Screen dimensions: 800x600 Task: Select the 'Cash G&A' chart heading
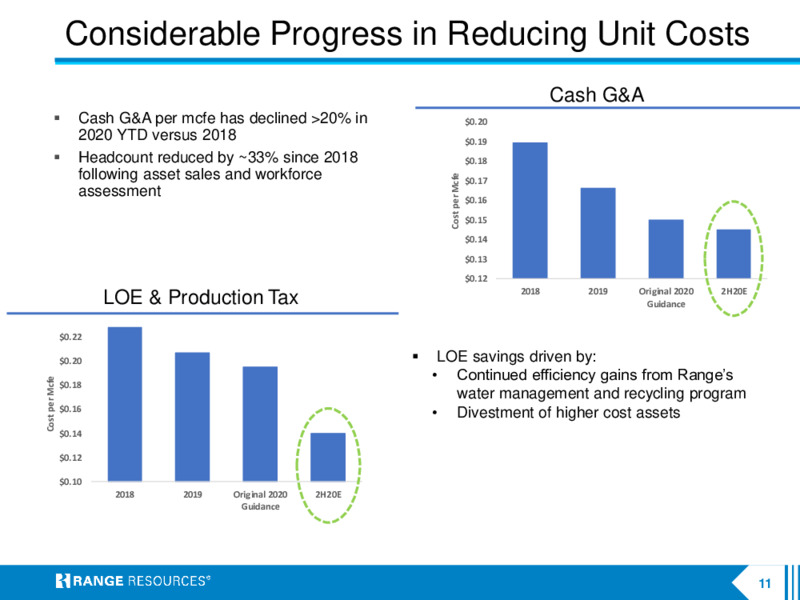(596, 95)
